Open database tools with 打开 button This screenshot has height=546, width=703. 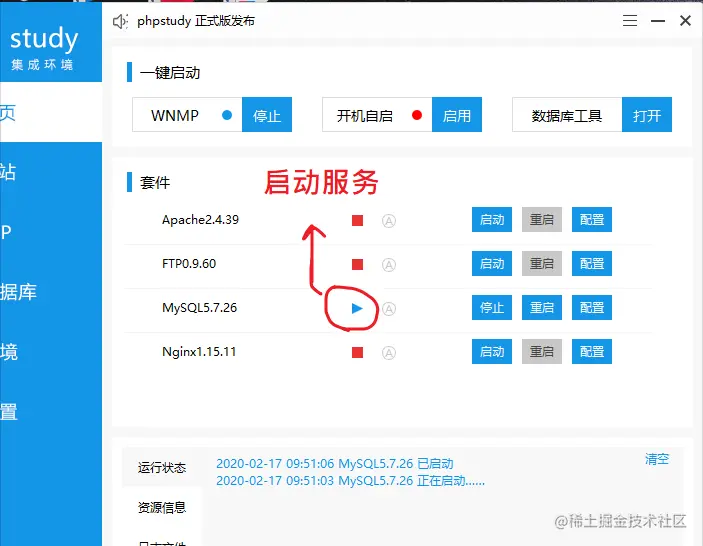(647, 115)
